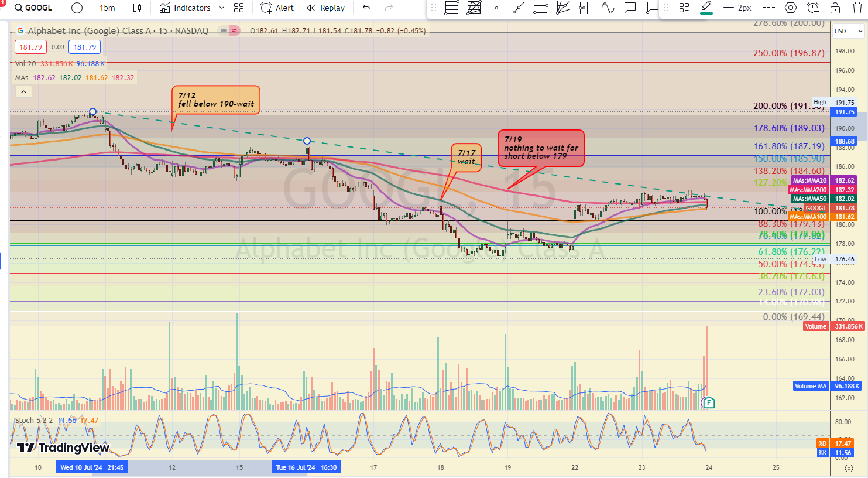Toggle lock on the selected drawing

click(x=835, y=8)
